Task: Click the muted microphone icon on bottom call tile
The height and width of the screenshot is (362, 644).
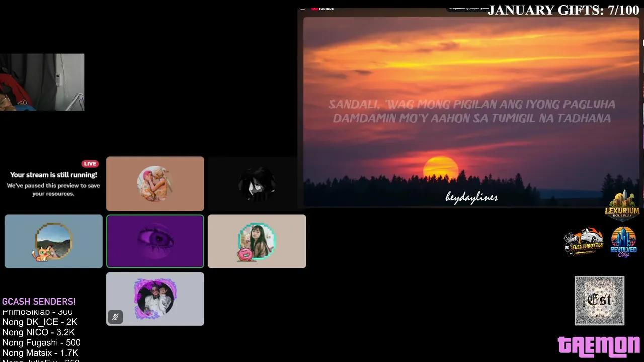Action: tap(115, 317)
